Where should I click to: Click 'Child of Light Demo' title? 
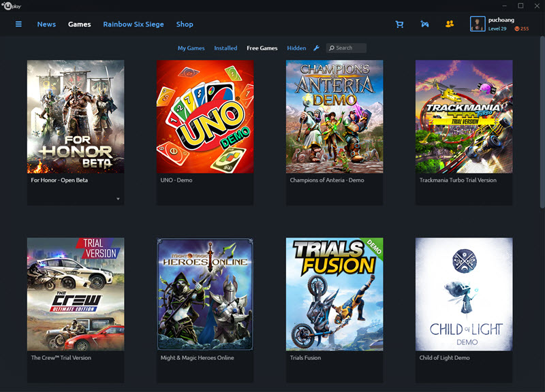pyautogui.click(x=444, y=357)
